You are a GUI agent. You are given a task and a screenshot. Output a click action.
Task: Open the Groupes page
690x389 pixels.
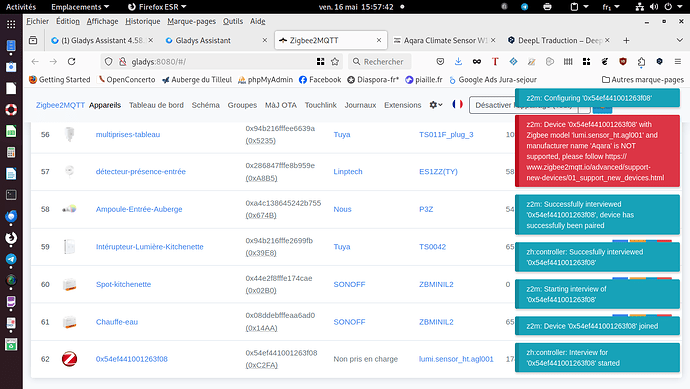click(242, 105)
